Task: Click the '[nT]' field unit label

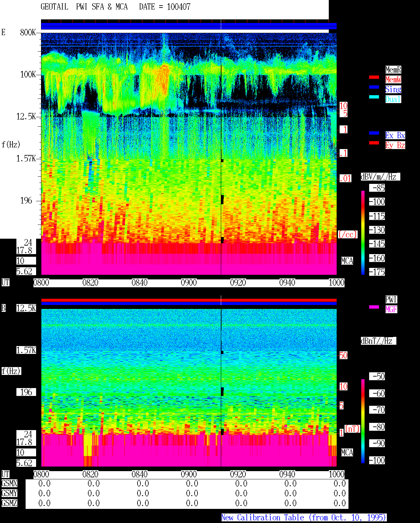Action: click(352, 429)
